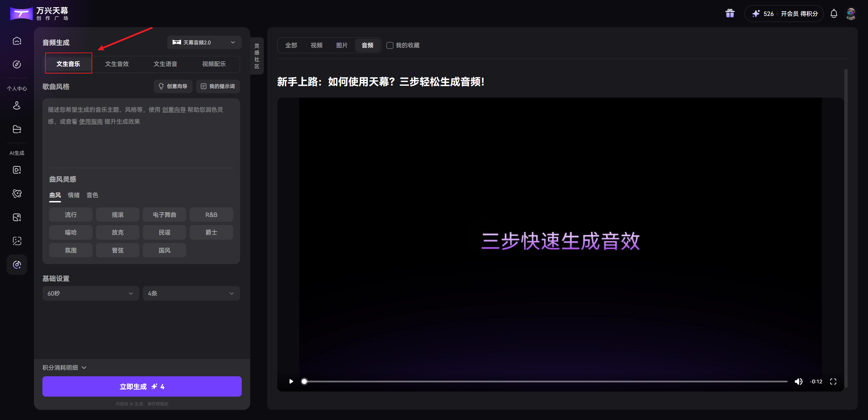
Task: Switch to the 文生语音 tab
Action: click(x=165, y=64)
